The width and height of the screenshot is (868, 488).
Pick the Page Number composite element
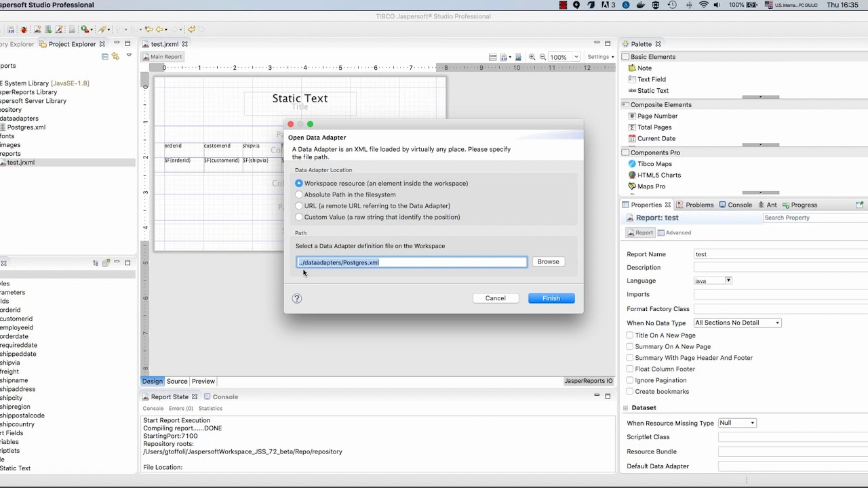[x=652, y=116]
